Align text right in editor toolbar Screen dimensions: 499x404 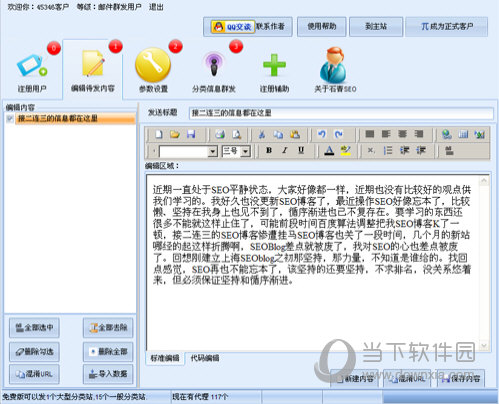[419, 134]
